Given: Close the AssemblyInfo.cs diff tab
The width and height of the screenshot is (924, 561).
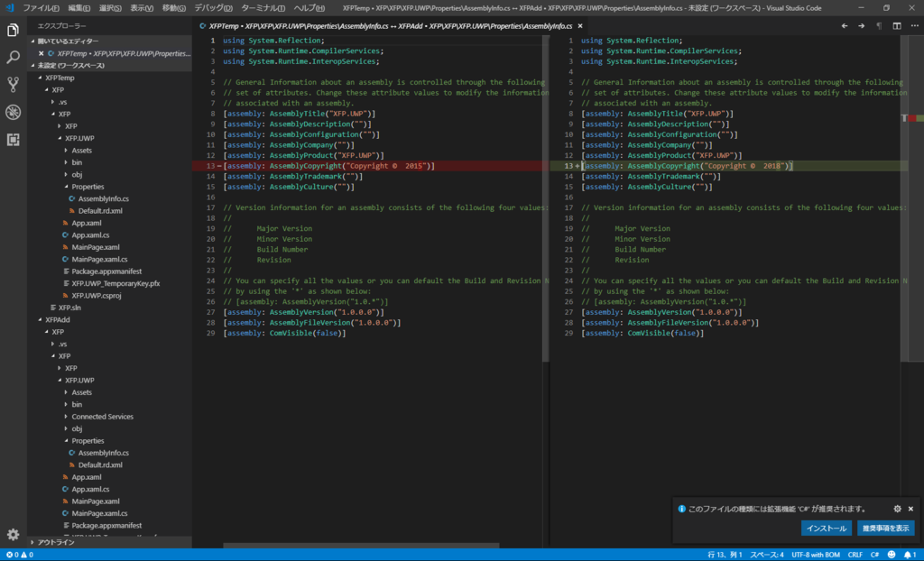Looking at the screenshot, I should 580,26.
